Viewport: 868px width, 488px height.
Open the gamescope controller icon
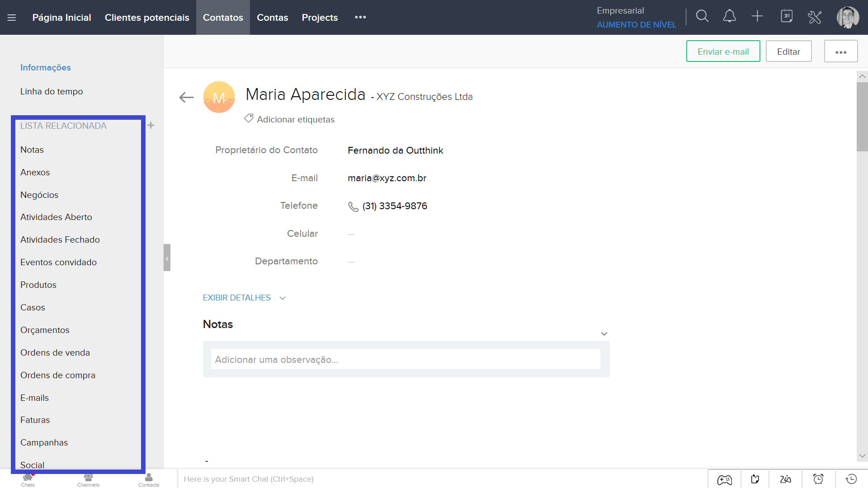725,479
